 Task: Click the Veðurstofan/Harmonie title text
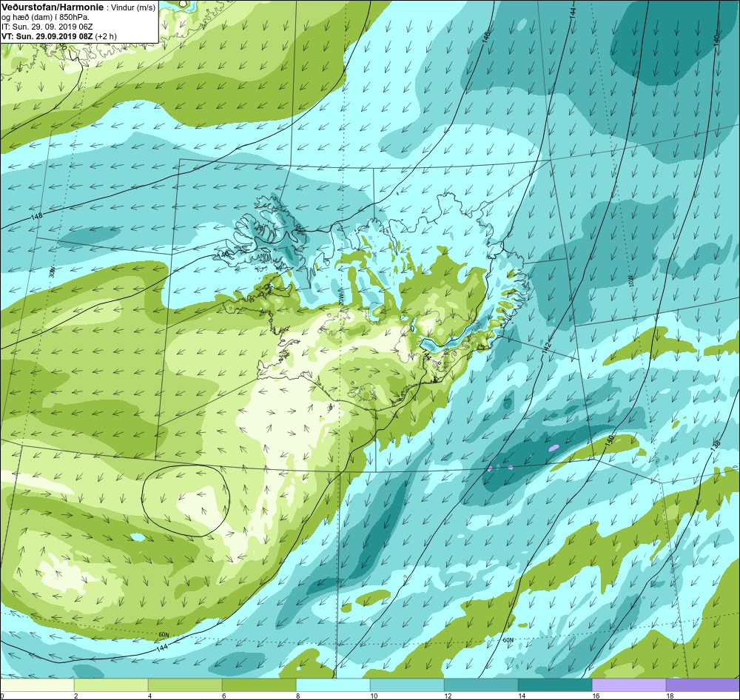point(53,7)
